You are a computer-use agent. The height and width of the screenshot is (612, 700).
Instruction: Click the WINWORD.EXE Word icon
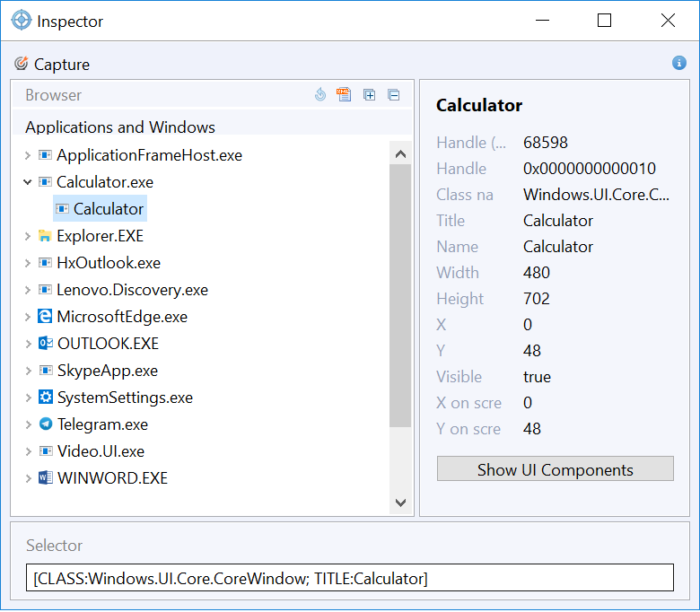pos(46,477)
